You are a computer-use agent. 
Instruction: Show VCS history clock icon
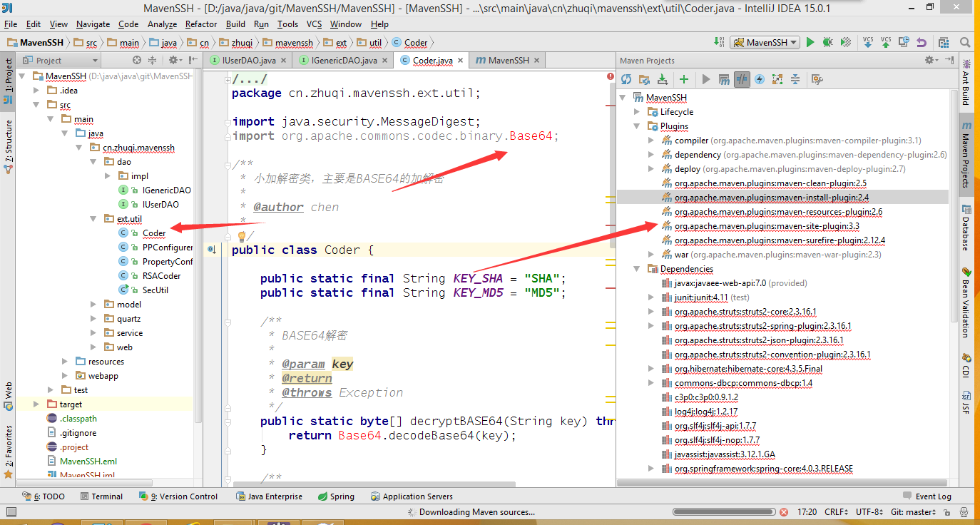point(904,42)
